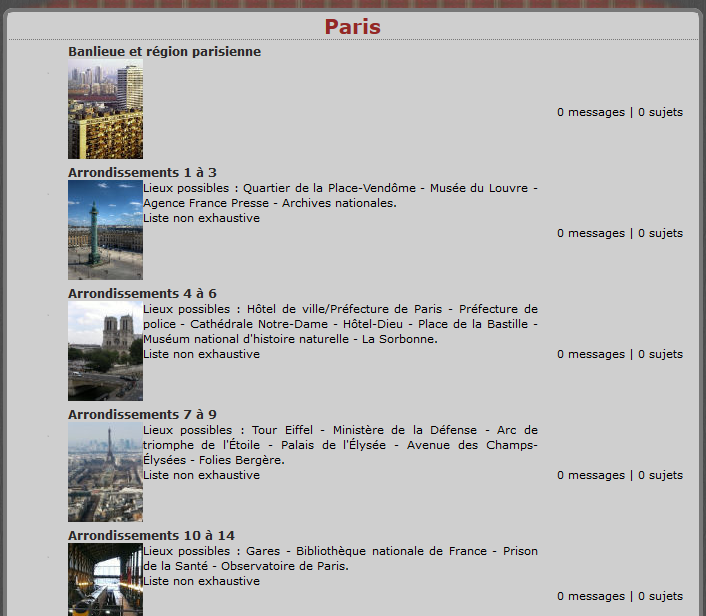
Task: Click 'Liste non exhaustive' under Arrondissements 1 à 3
Action: point(202,218)
